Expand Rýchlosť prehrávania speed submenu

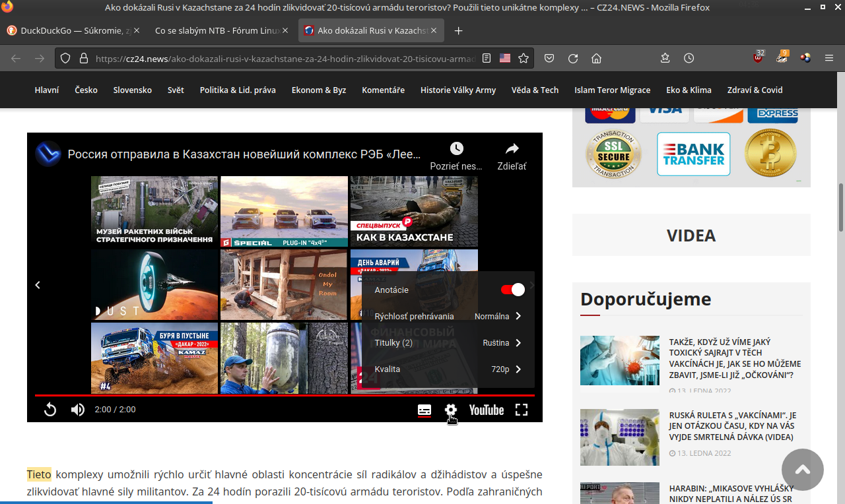[x=448, y=316]
